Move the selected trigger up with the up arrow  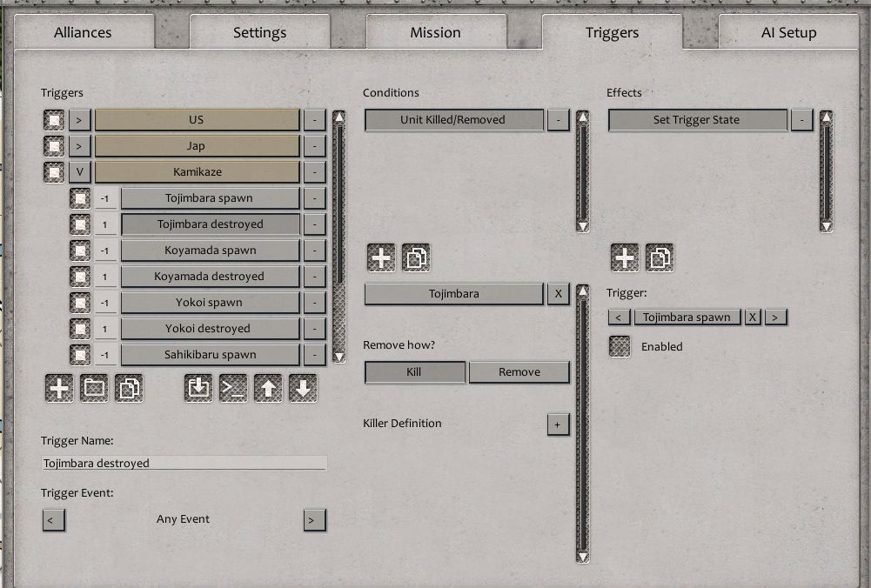click(268, 388)
